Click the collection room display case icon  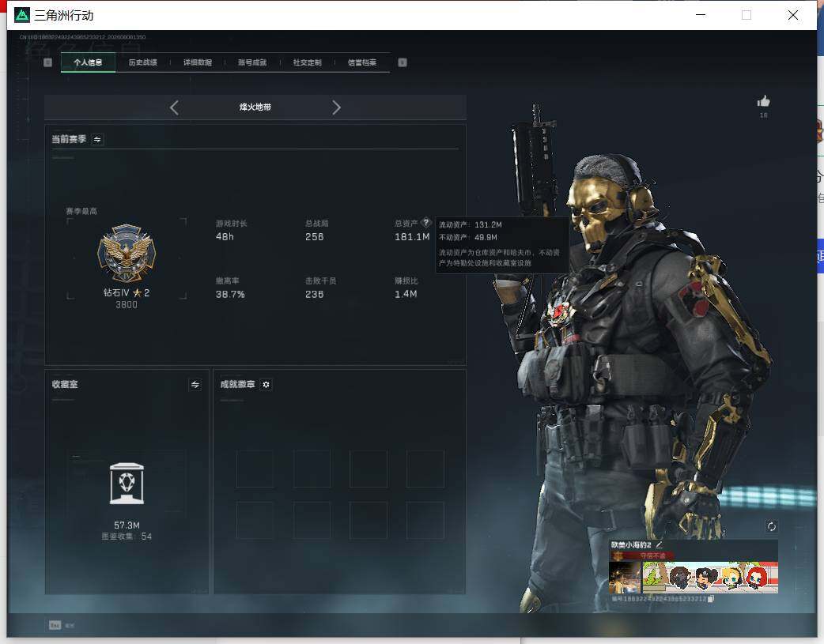[127, 484]
